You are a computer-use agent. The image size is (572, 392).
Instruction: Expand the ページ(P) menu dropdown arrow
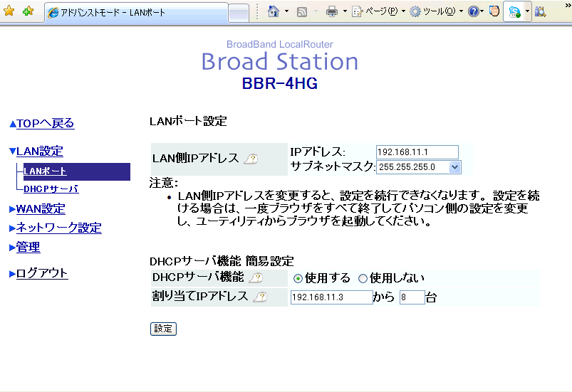pos(403,11)
